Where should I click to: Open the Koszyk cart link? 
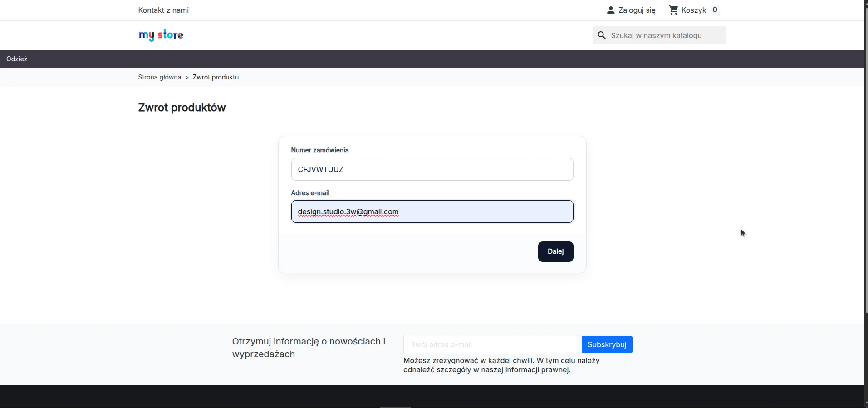click(x=694, y=10)
